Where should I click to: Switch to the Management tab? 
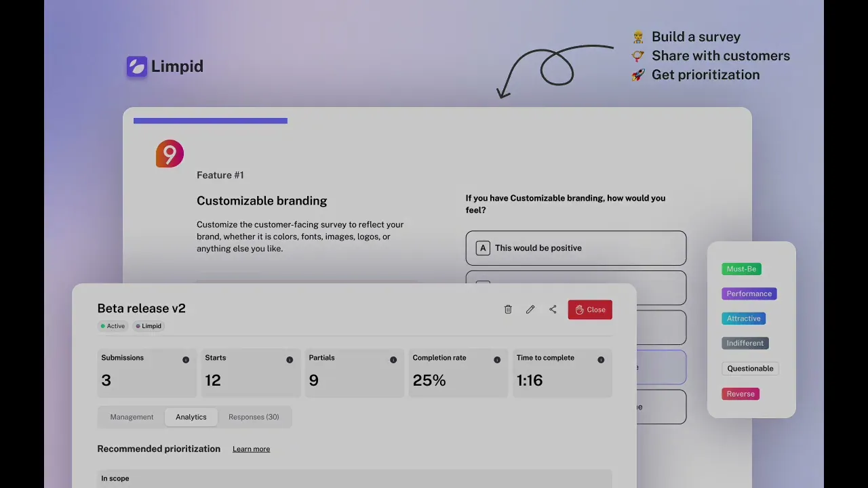132,417
